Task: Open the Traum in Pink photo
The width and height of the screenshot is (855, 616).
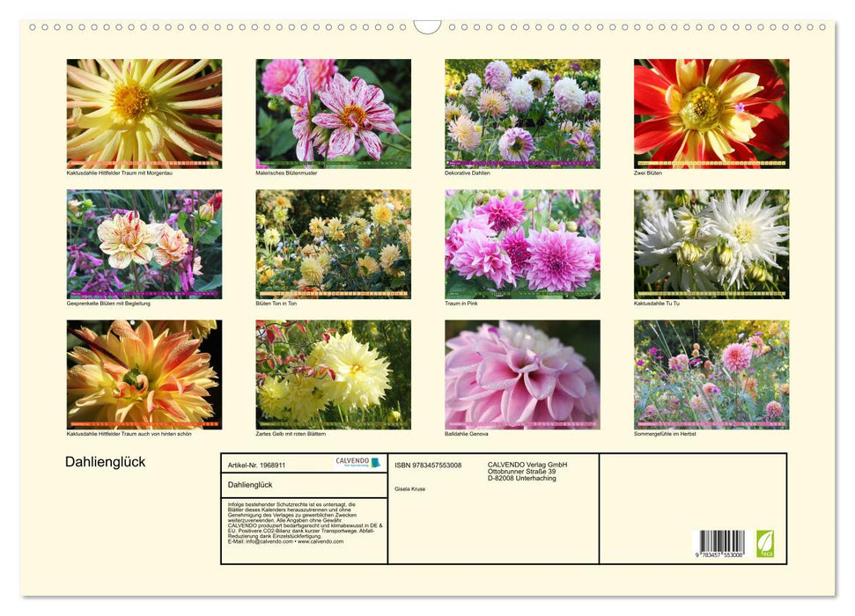Action: coord(522,244)
